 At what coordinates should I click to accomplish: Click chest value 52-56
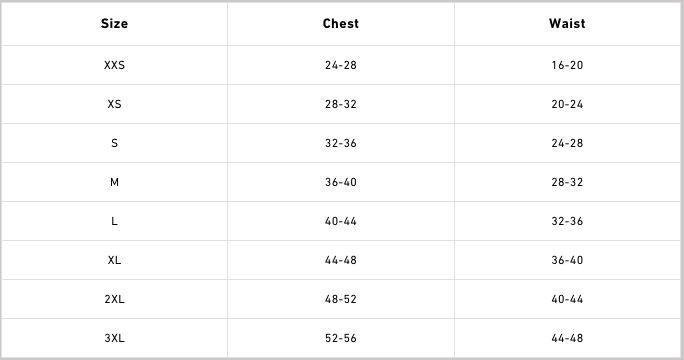[x=341, y=338]
